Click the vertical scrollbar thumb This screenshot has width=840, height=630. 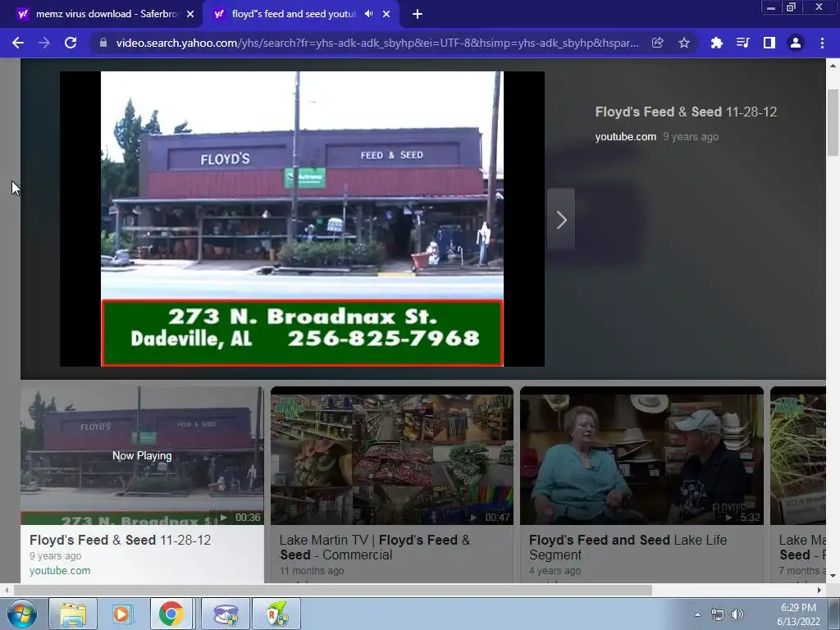tap(833, 121)
